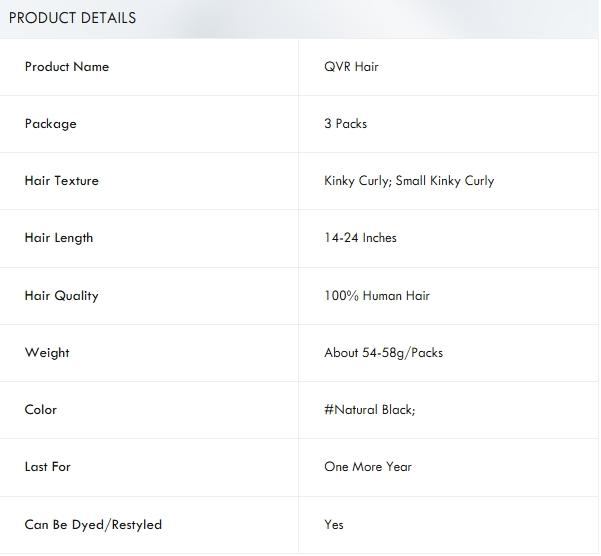Click the Product Name label
This screenshot has height=556, width=601.
click(67, 67)
